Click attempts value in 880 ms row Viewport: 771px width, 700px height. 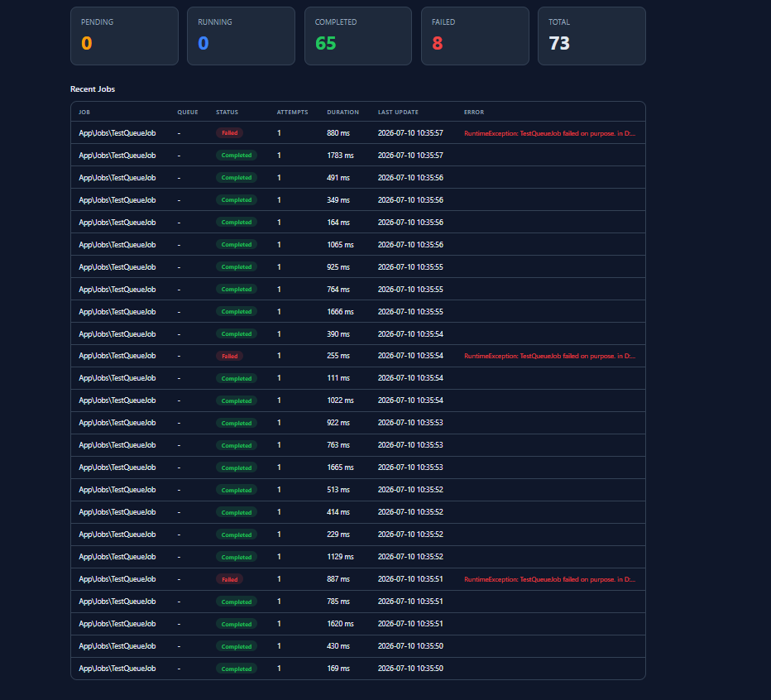pyautogui.click(x=279, y=133)
